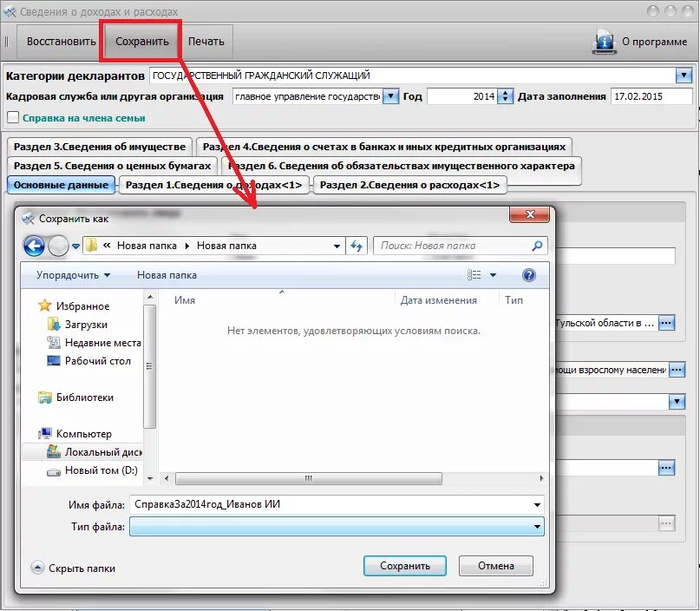Expand the address path dropdown arrow
The image size is (700, 611).
point(337,246)
